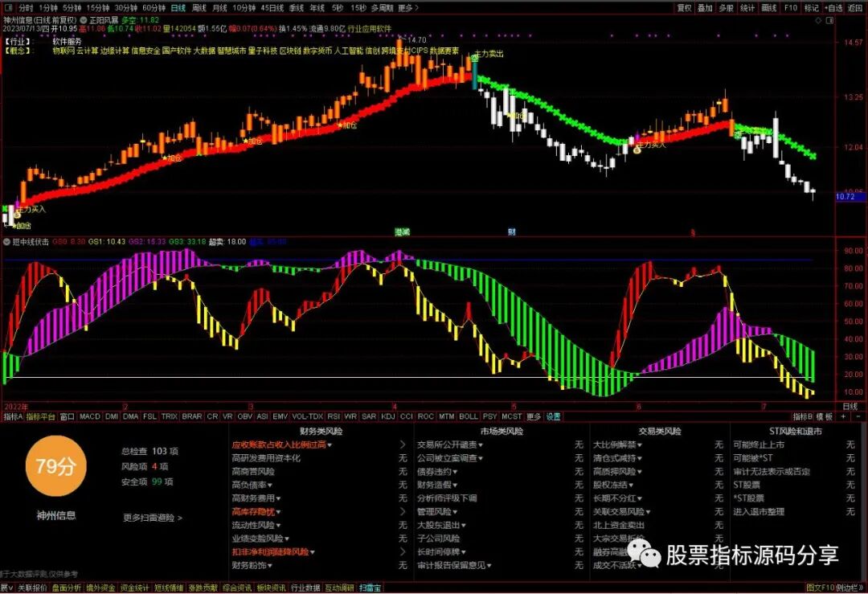Click the 返回 back button

pos(855,8)
